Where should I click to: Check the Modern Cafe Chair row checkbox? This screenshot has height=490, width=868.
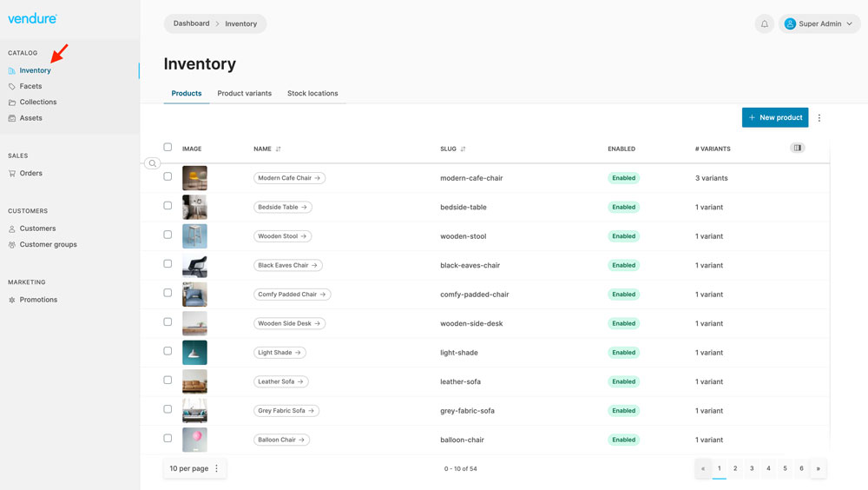point(168,177)
